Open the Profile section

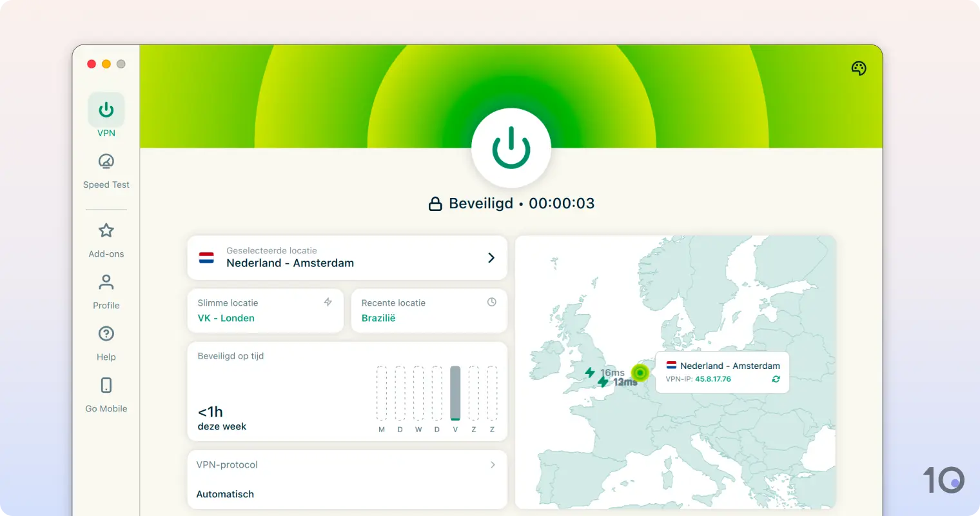coord(106,291)
